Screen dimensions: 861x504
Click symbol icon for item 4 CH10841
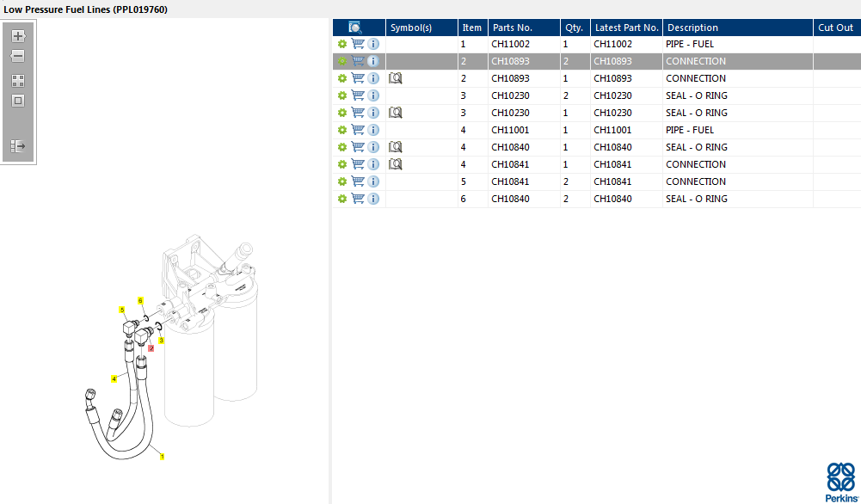[x=396, y=164]
